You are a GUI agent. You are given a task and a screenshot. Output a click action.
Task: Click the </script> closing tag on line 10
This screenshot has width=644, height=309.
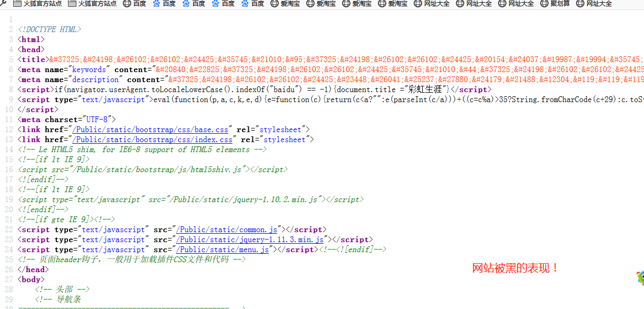point(37,109)
